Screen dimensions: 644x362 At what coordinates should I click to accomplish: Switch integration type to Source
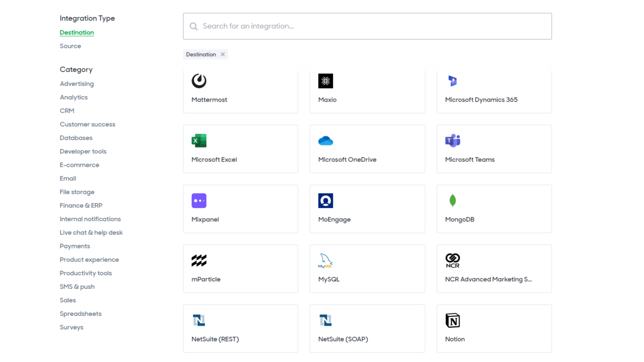70,46
